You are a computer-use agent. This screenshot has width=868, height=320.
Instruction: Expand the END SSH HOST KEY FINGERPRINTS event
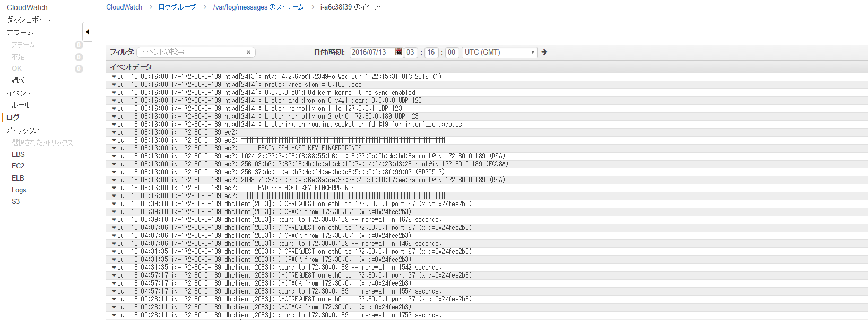pyautogui.click(x=114, y=188)
